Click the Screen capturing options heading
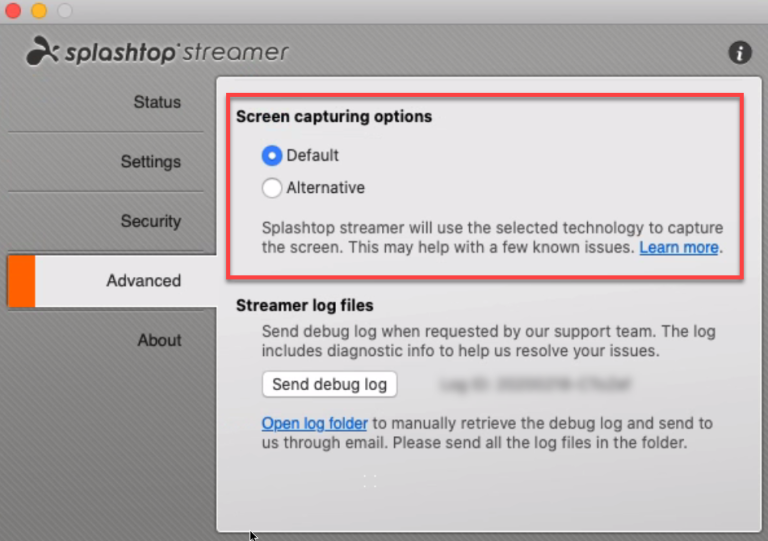The width and height of the screenshot is (768, 541). (334, 117)
